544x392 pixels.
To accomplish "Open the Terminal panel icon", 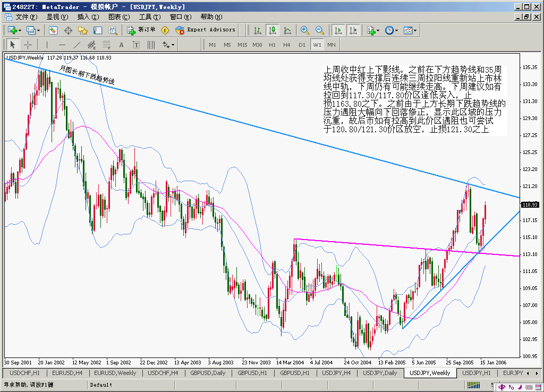I will pos(98,30).
